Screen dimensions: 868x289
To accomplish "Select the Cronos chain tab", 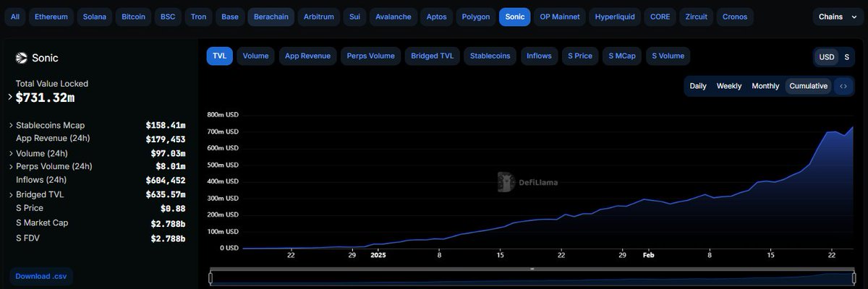I will point(736,16).
